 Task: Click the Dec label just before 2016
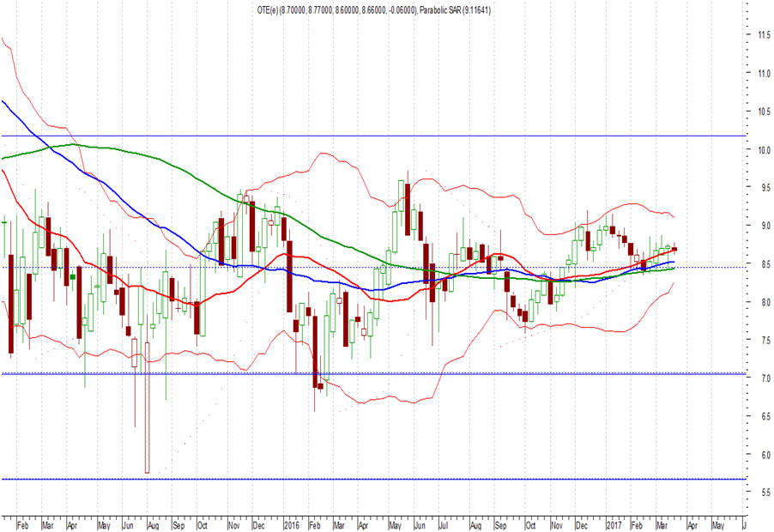[258, 526]
